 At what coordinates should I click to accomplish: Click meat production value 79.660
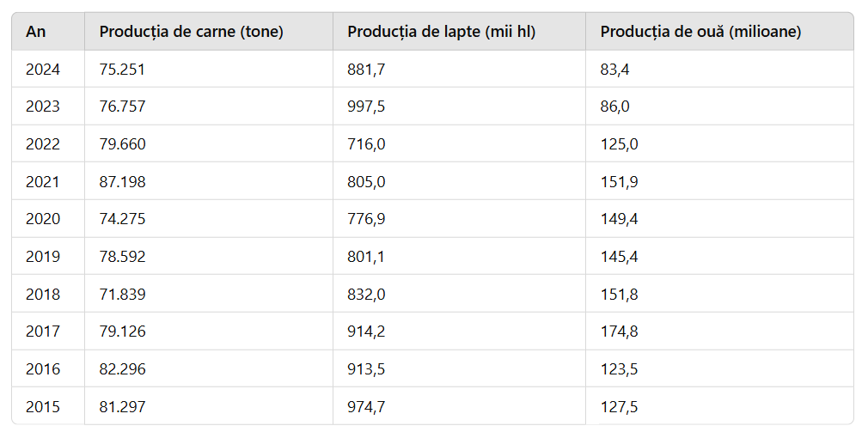click(x=123, y=144)
